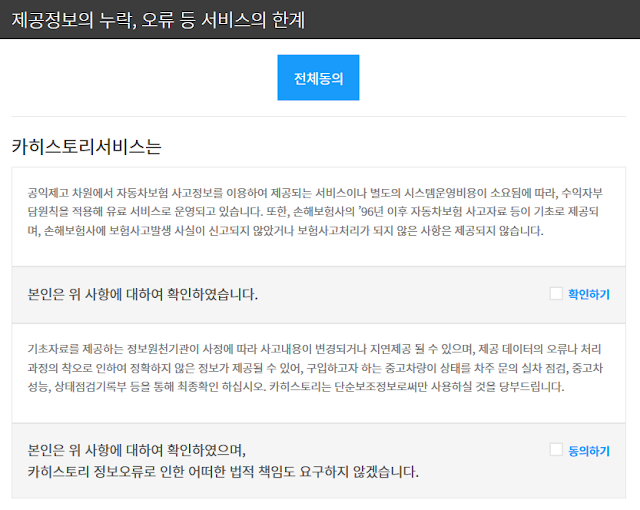Click header title 제공정보의 누락, 오류 등 서비스의 한계
The image size is (640, 510).
pyautogui.click(x=158, y=20)
